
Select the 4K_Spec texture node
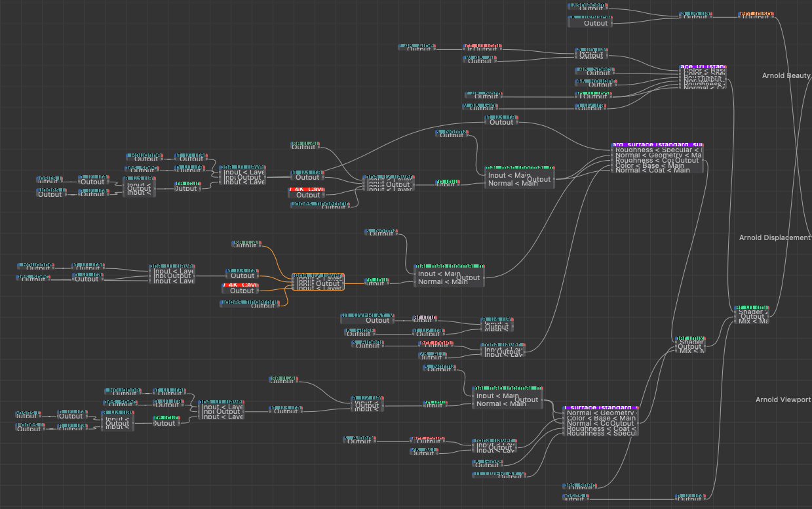(x=594, y=71)
